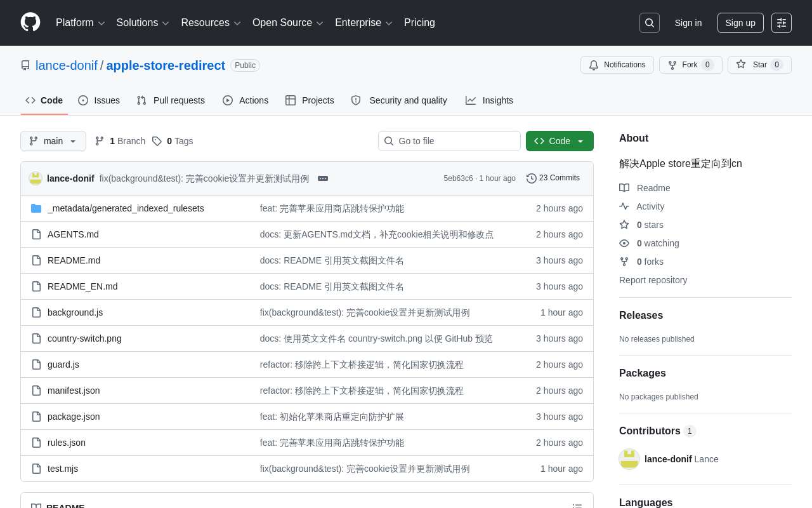Open appearance settings icon beside Sign up
The height and width of the screenshot is (508, 812).
point(782,23)
